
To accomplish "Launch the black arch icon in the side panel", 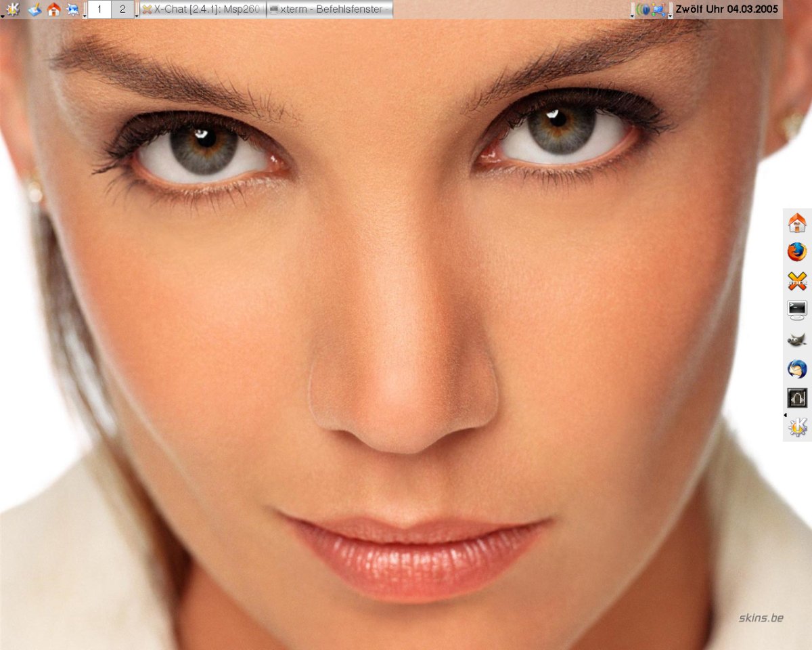I will [x=797, y=398].
